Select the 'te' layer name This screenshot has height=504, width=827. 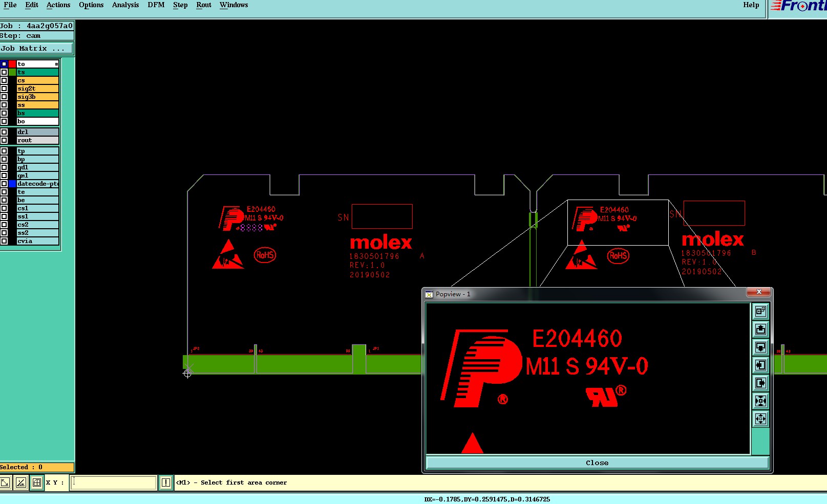(x=38, y=192)
